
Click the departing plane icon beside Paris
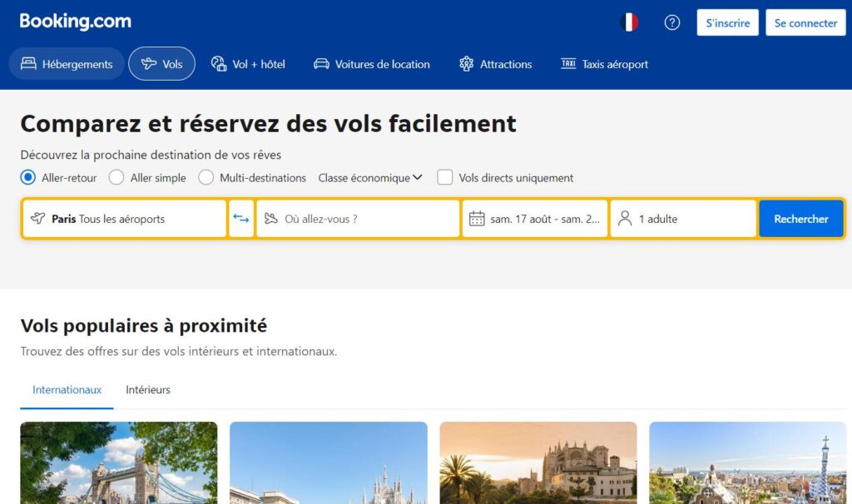38,219
